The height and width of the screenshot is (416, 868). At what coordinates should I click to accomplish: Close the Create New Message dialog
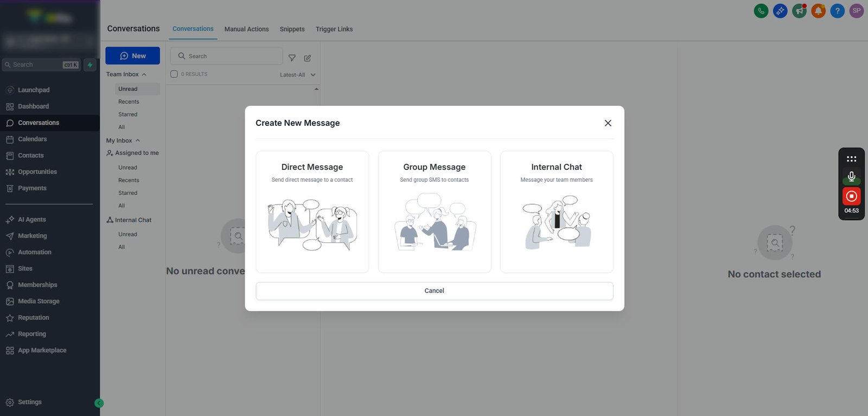(608, 123)
